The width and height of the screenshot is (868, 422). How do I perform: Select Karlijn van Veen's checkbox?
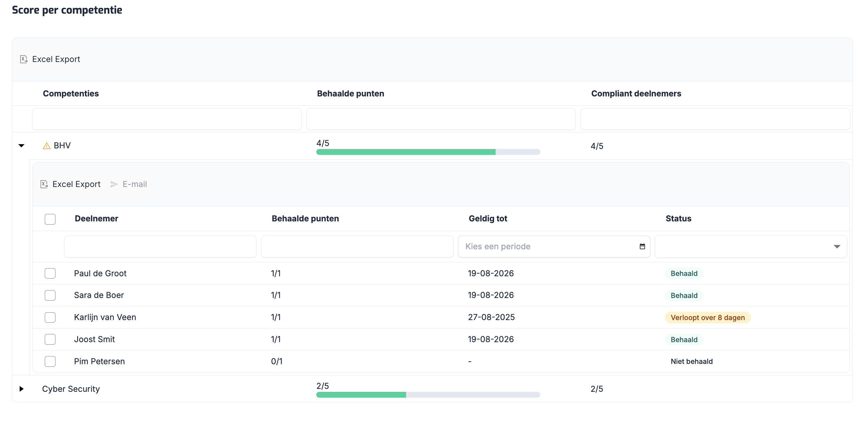[x=50, y=317]
